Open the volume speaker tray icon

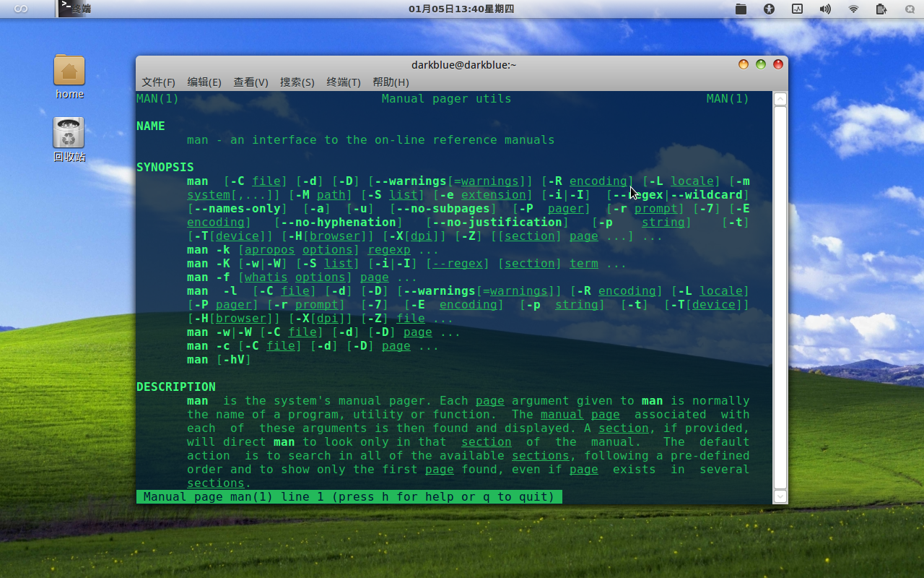825,9
